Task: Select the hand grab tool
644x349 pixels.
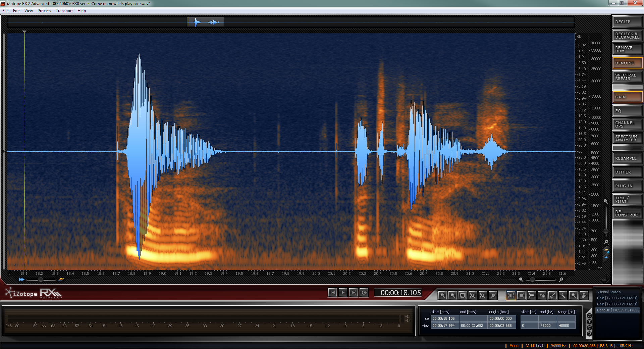Action: pos(584,295)
